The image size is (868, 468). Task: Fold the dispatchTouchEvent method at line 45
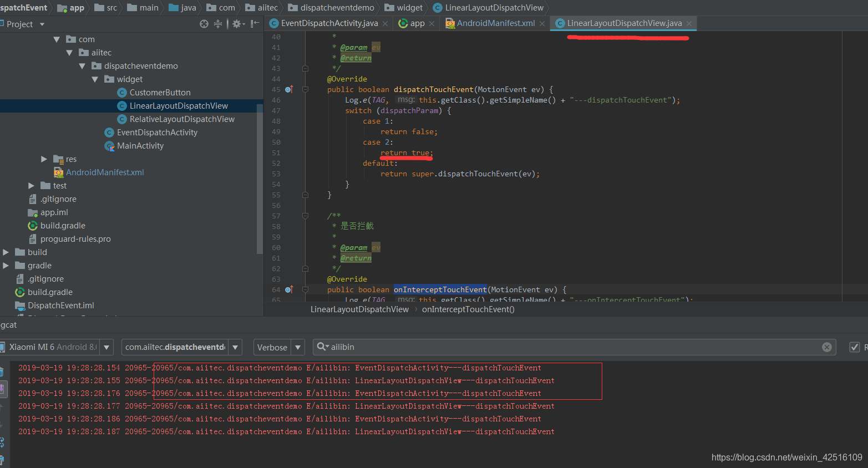pyautogui.click(x=305, y=89)
